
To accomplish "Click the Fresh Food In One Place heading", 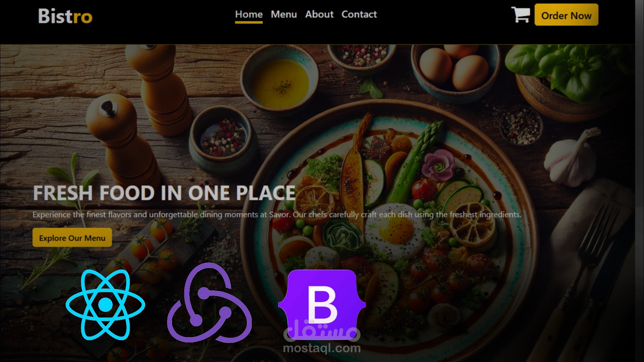I will [x=164, y=193].
